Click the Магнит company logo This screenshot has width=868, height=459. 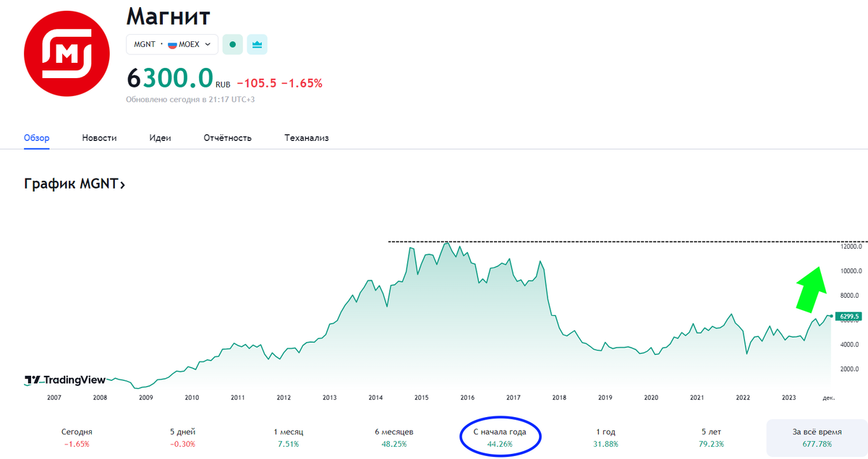pos(67,55)
